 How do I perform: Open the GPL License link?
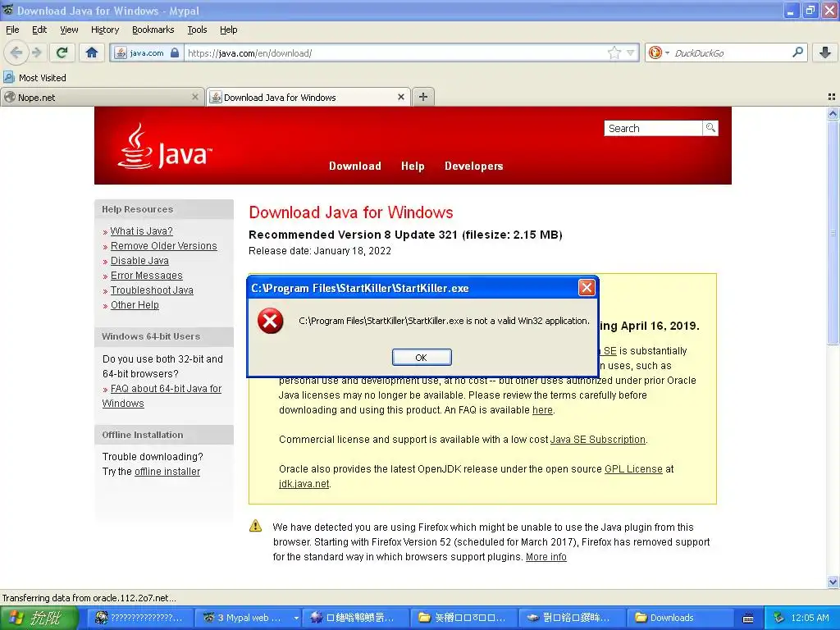pyautogui.click(x=634, y=468)
